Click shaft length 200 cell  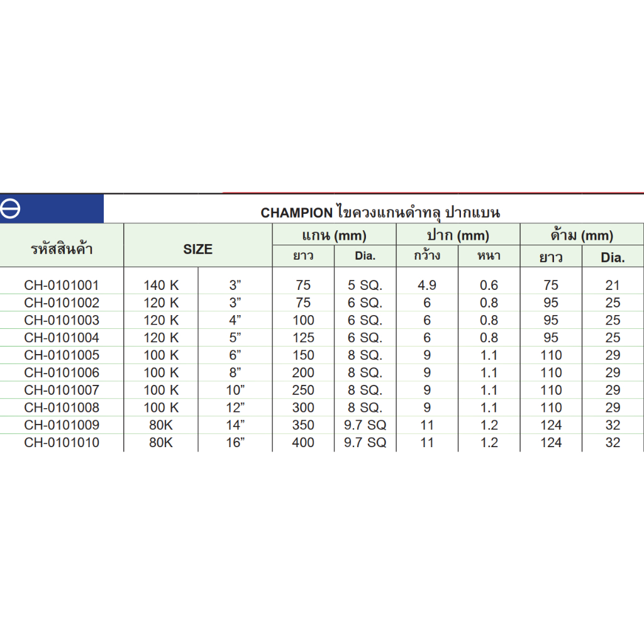[x=303, y=372]
